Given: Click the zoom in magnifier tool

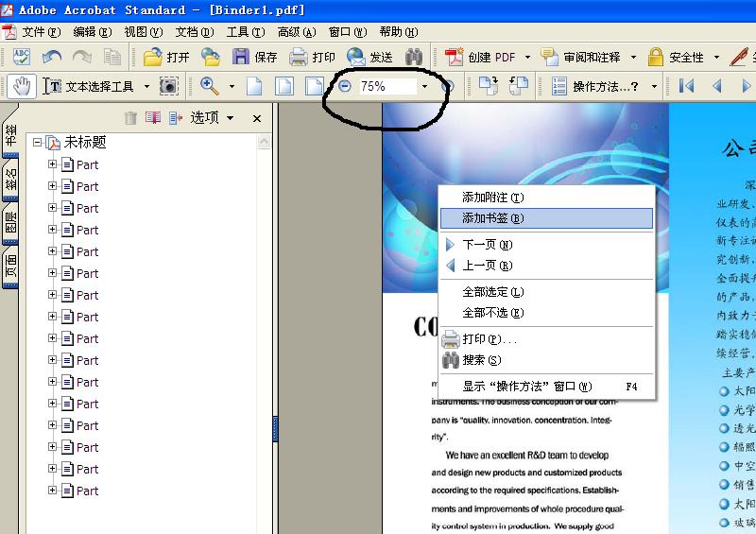Looking at the screenshot, I should pyautogui.click(x=210, y=86).
